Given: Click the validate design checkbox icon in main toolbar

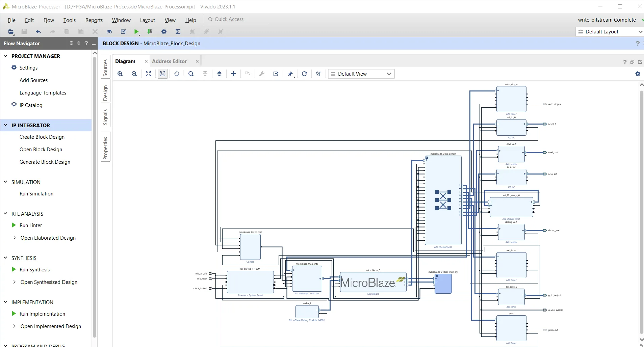Looking at the screenshot, I should (123, 32).
